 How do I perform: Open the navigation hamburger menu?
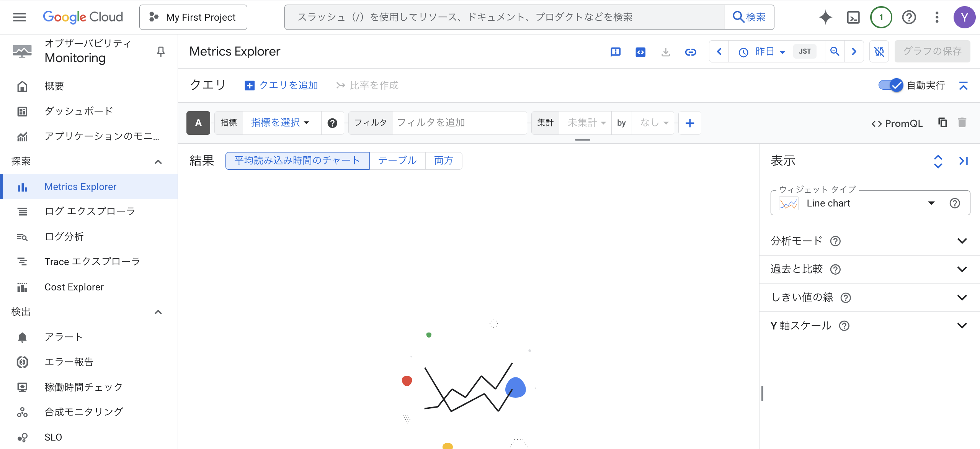(x=19, y=17)
